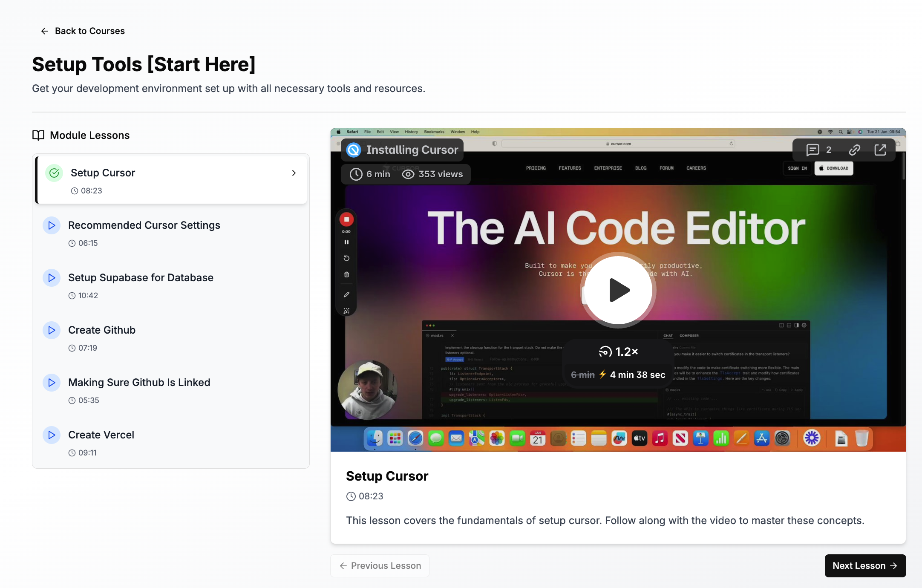This screenshot has width=922, height=588.
Task: Click play icon for Recommended Cursor Settings
Action: point(52,225)
